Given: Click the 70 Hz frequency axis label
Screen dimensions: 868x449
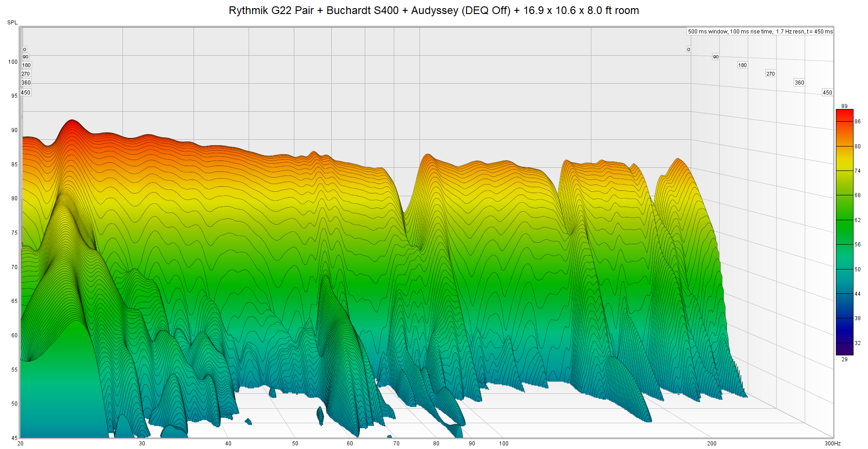Looking at the screenshot, I should pos(396,444).
